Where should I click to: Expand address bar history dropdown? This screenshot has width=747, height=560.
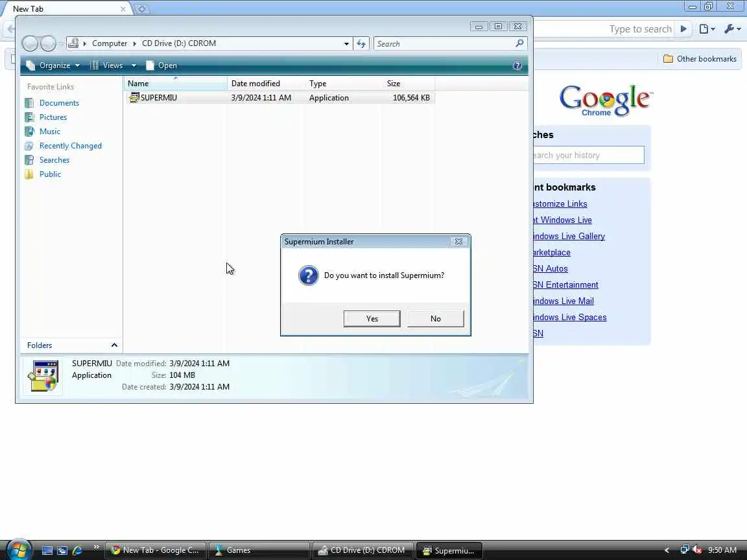346,43
